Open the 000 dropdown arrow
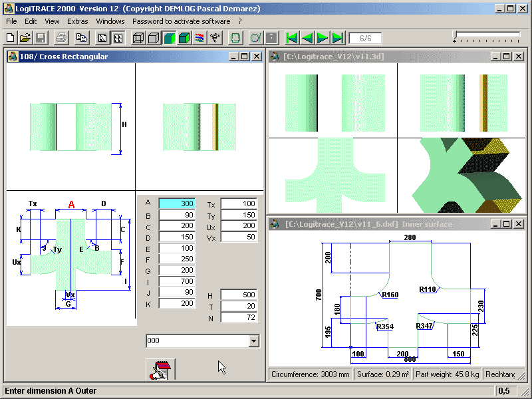Screen dimensions: 532x399 tap(254, 341)
